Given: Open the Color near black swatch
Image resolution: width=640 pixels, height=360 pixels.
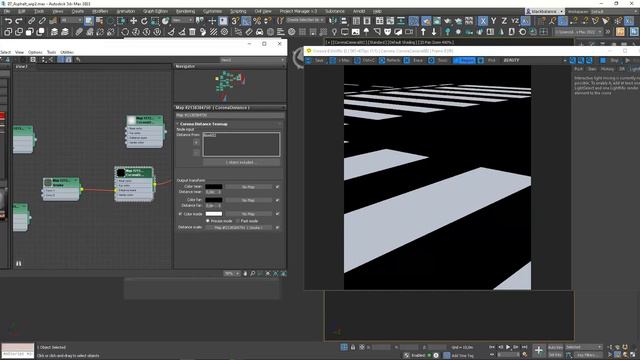Looking at the screenshot, I should point(214,187).
